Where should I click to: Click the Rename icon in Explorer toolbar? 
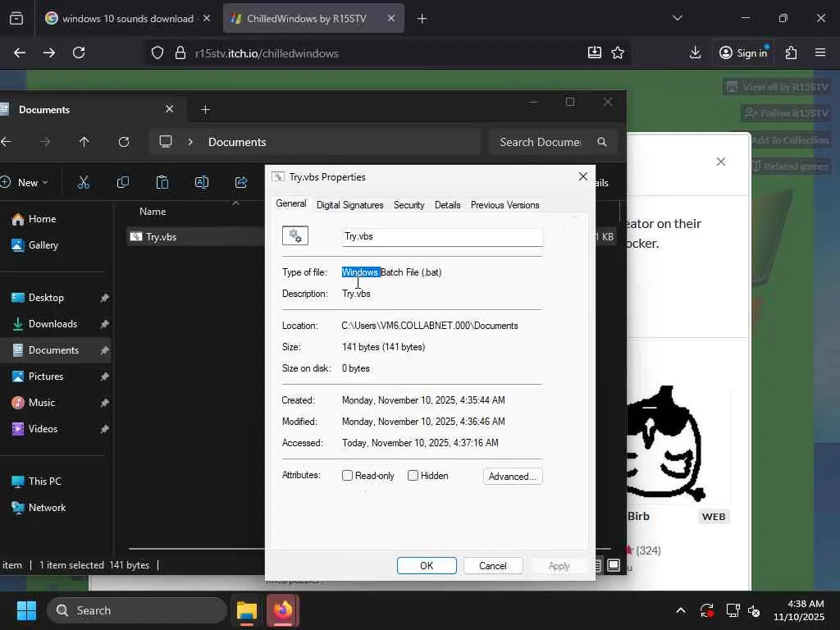pyautogui.click(x=202, y=183)
